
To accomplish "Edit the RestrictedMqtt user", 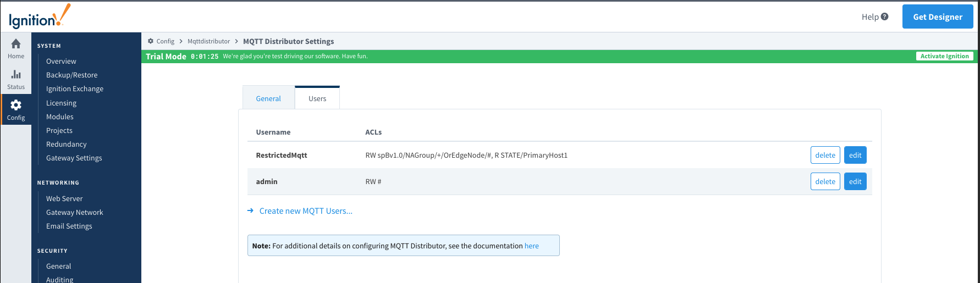I will (x=855, y=155).
